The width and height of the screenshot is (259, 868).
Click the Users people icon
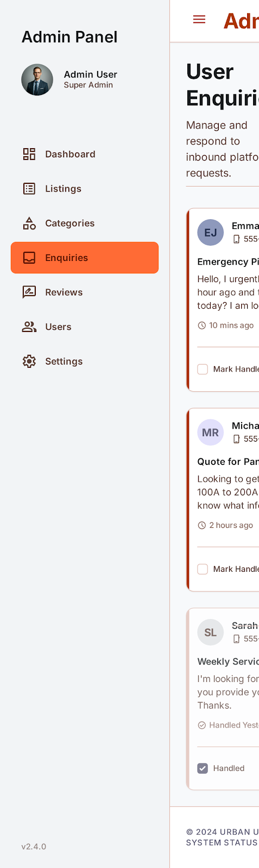(x=29, y=327)
